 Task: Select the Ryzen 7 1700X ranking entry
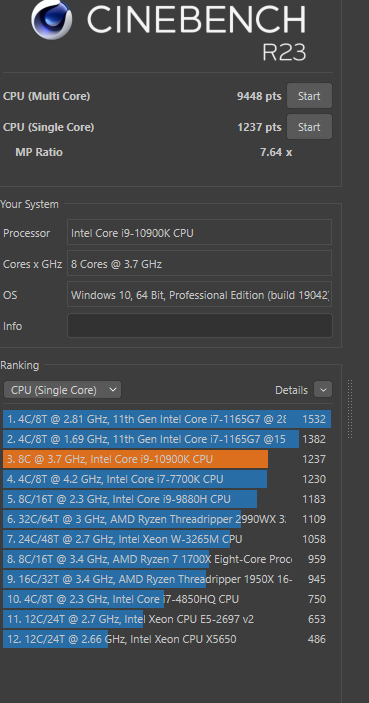tap(167, 559)
